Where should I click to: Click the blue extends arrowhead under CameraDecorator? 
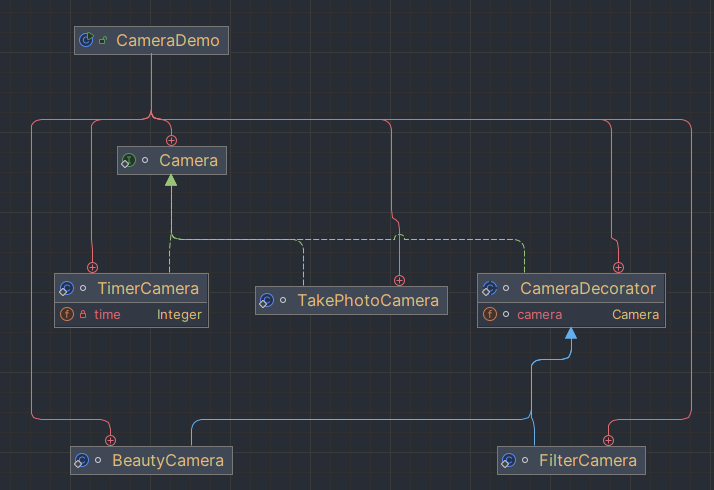tap(571, 333)
